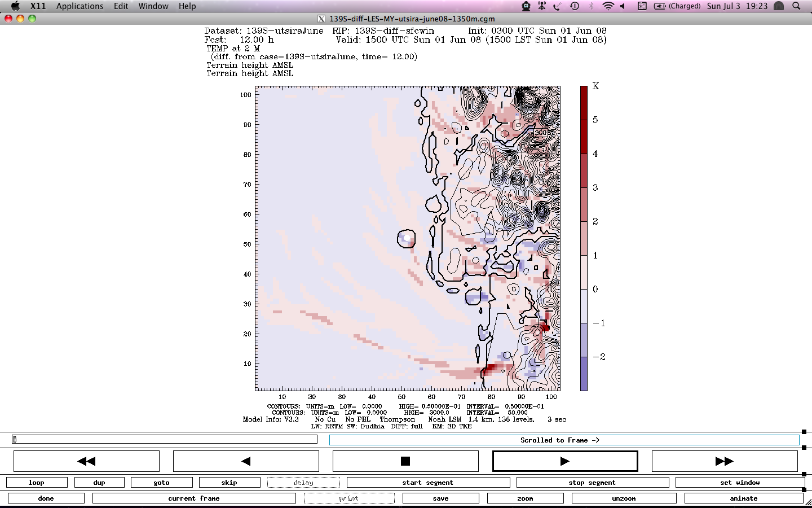Click the window title 139S-diff-LES-MY-utsira-june08-1350m.cgm
812x508 pixels.
412,19
